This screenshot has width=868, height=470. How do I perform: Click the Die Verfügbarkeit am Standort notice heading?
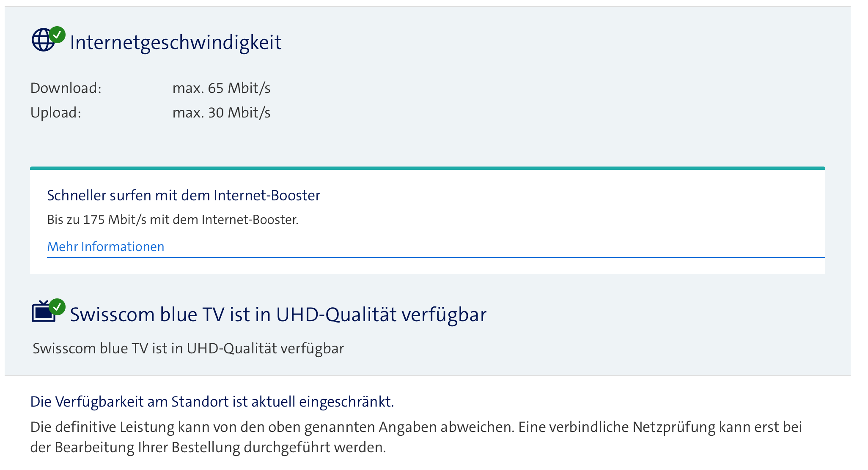click(x=212, y=402)
